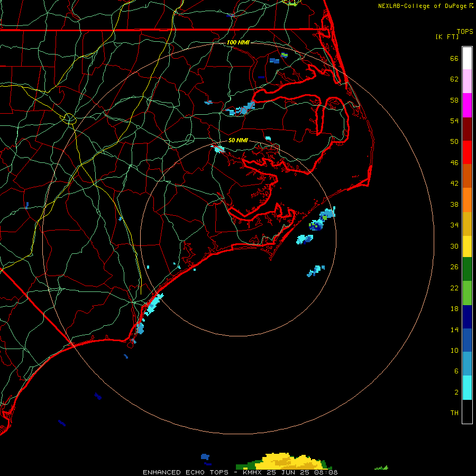Click the TH legend label
Screen dimensions: 476x476
click(x=454, y=413)
